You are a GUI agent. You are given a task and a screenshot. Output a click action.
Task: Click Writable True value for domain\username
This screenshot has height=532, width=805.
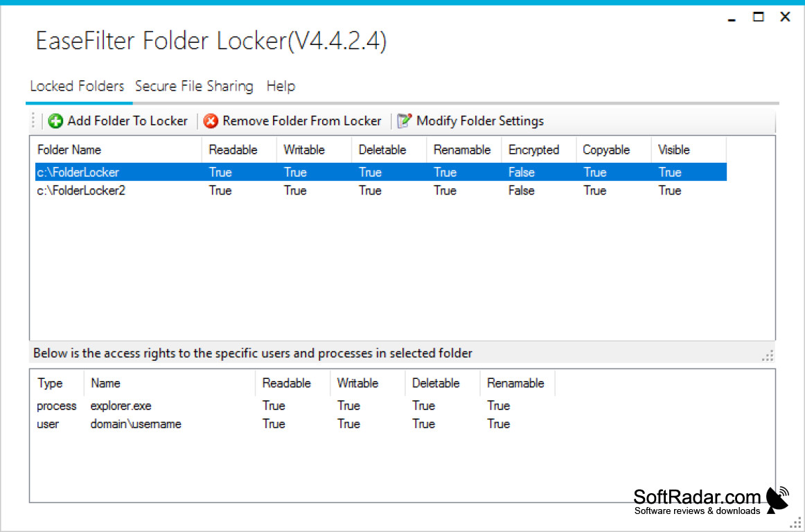click(348, 424)
